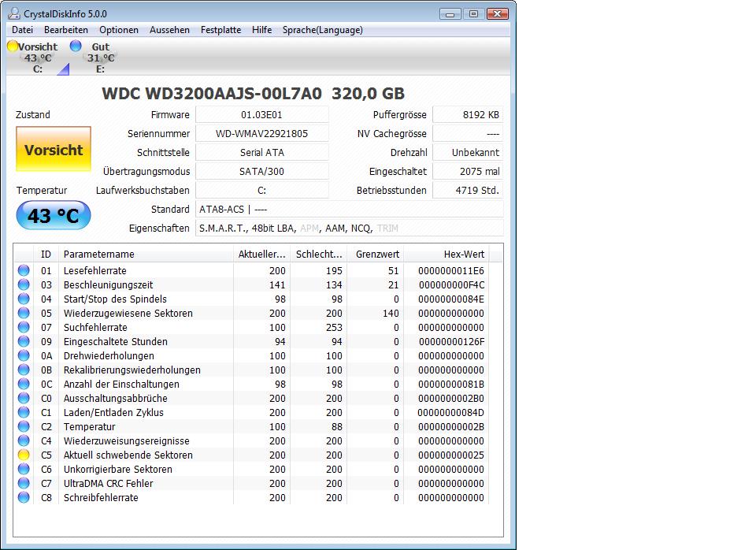Open the Optionen menu
The image size is (756, 550).
coord(119,30)
